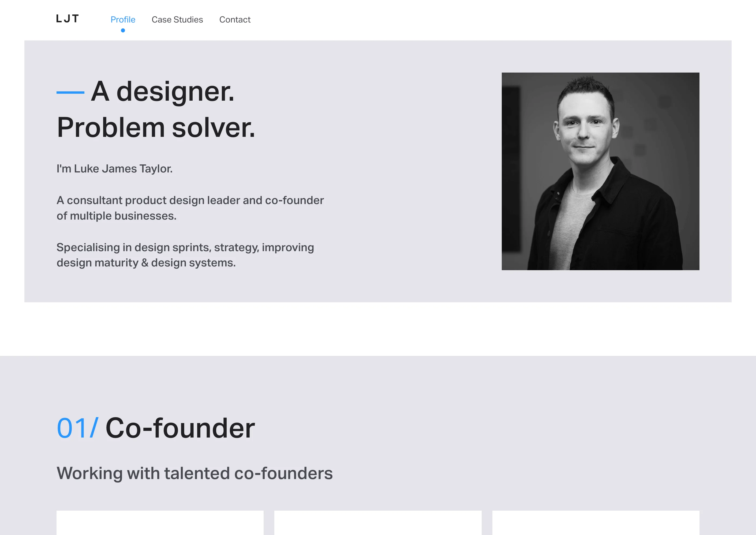Click the LJT logo
The image size is (756, 535).
[67, 19]
